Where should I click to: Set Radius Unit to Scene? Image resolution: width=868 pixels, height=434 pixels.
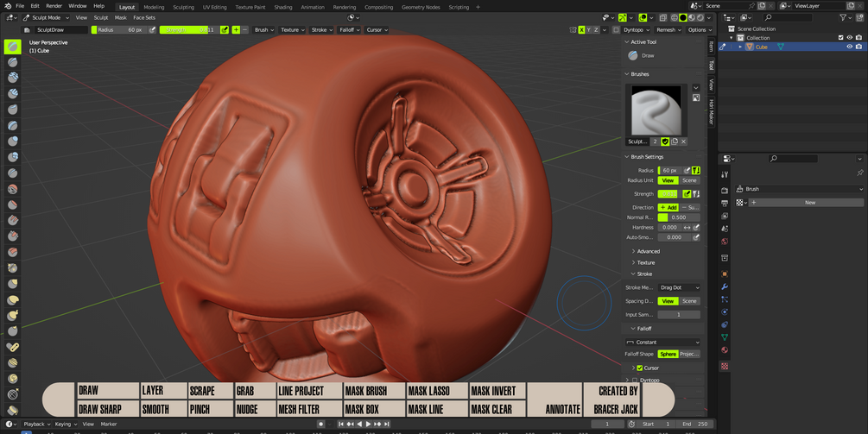point(689,180)
